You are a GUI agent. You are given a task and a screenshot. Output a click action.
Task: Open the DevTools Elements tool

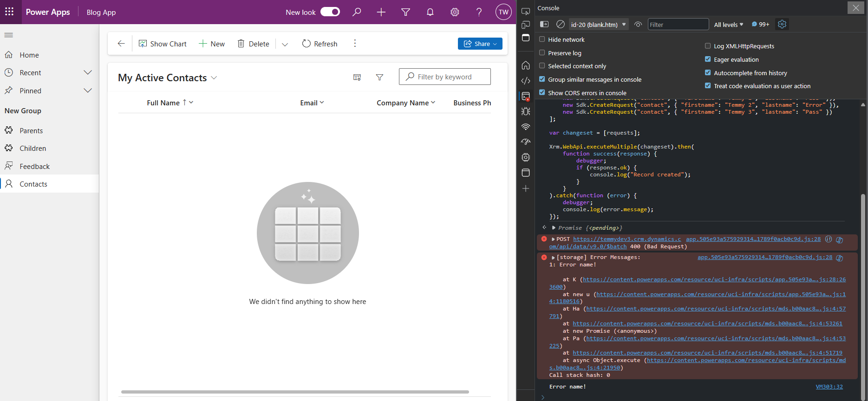526,81
